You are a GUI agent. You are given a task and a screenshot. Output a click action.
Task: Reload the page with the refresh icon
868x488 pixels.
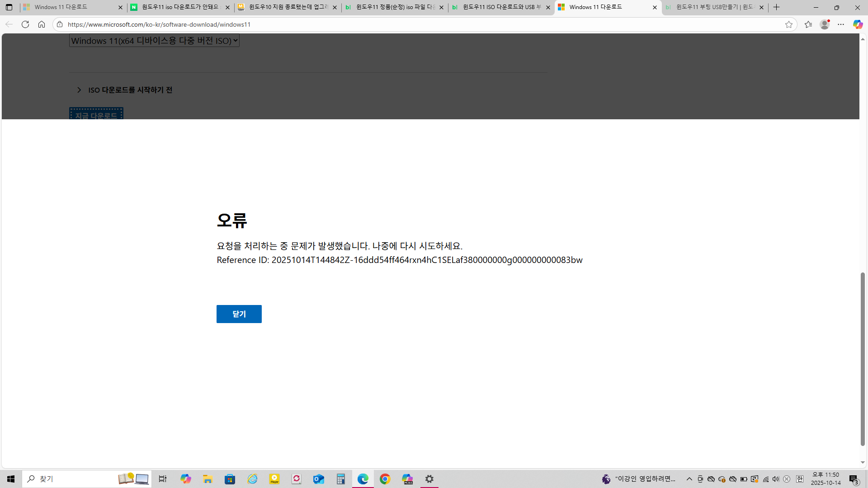pyautogui.click(x=25, y=24)
